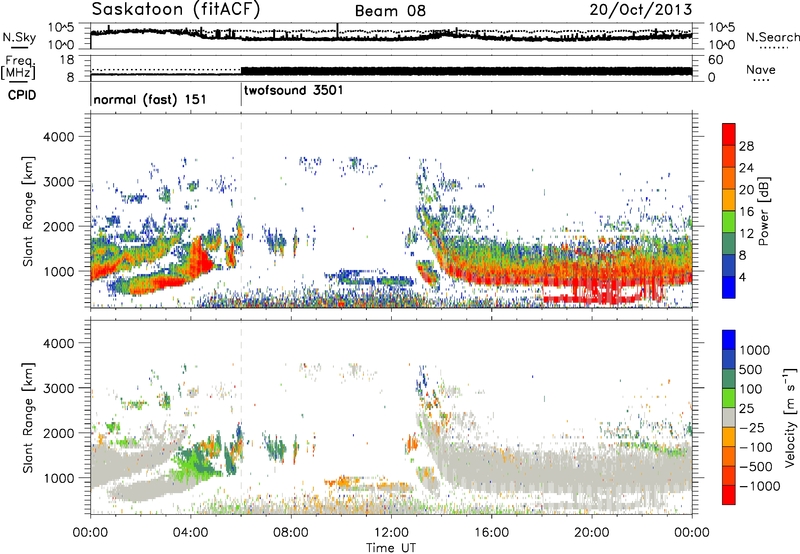Click the 12 label on Power colorbar
Screen dimensions: 800x554
746,234
